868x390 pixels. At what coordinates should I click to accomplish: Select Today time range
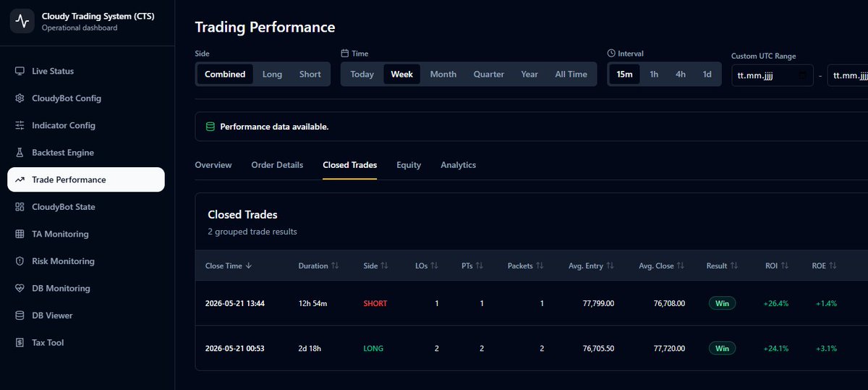click(362, 75)
